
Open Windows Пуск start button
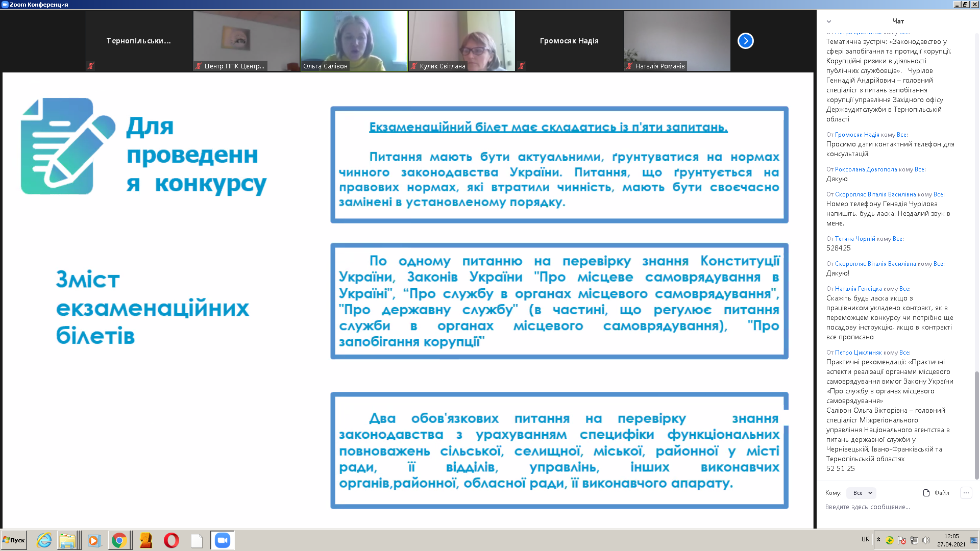tap(14, 540)
